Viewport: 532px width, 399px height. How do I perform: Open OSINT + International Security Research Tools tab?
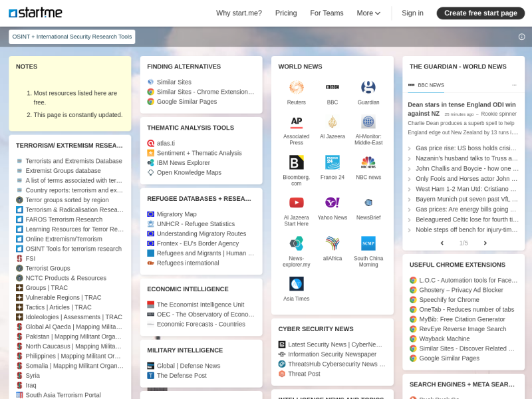tap(72, 37)
